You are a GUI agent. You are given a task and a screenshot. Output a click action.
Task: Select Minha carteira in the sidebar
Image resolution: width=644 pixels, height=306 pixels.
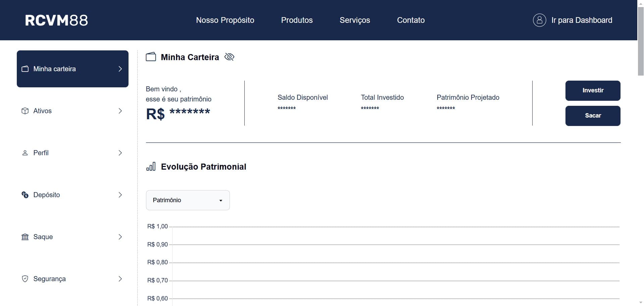[x=72, y=69]
